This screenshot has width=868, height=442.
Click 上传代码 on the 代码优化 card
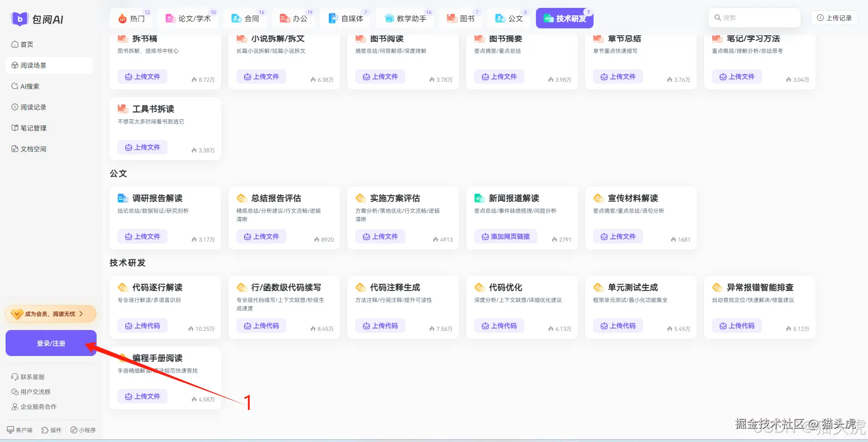pos(499,326)
